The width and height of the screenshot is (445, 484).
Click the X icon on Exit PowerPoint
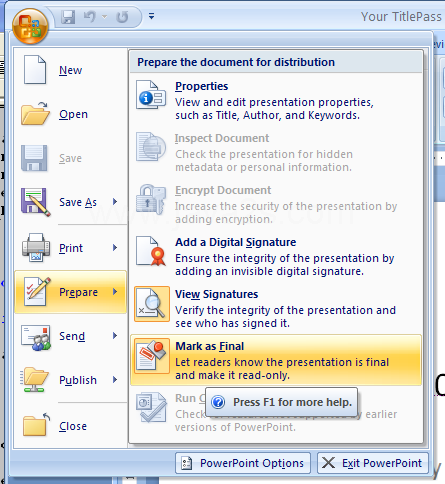328,463
